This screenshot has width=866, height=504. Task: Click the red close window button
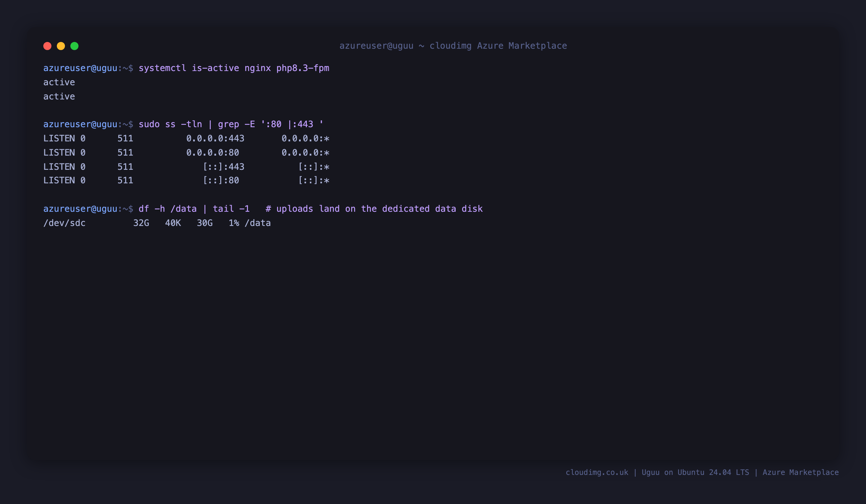pyautogui.click(x=47, y=46)
